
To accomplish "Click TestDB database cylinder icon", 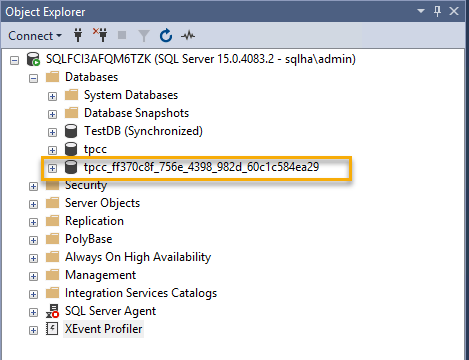I will tap(71, 131).
